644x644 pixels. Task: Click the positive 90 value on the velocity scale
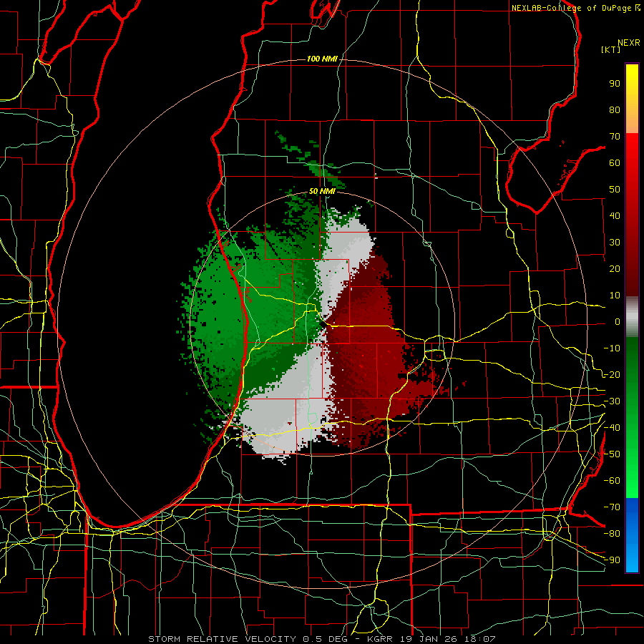(615, 84)
